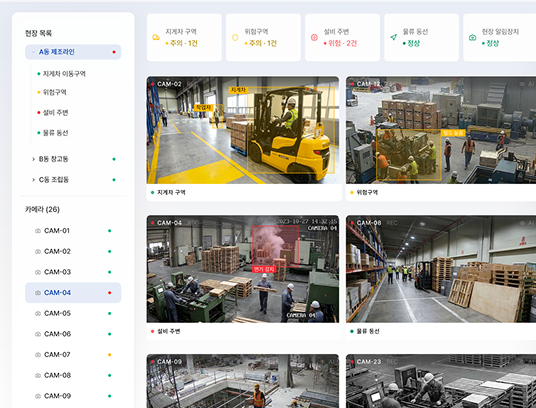This screenshot has width=536, height=408.
Task: Click the 작업자 detection label in CAM-02 feed
Action: coord(203,108)
